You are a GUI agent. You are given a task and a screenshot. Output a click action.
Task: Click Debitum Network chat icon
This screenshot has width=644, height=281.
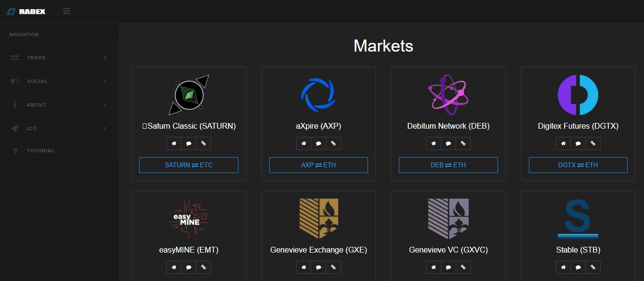[x=448, y=143]
